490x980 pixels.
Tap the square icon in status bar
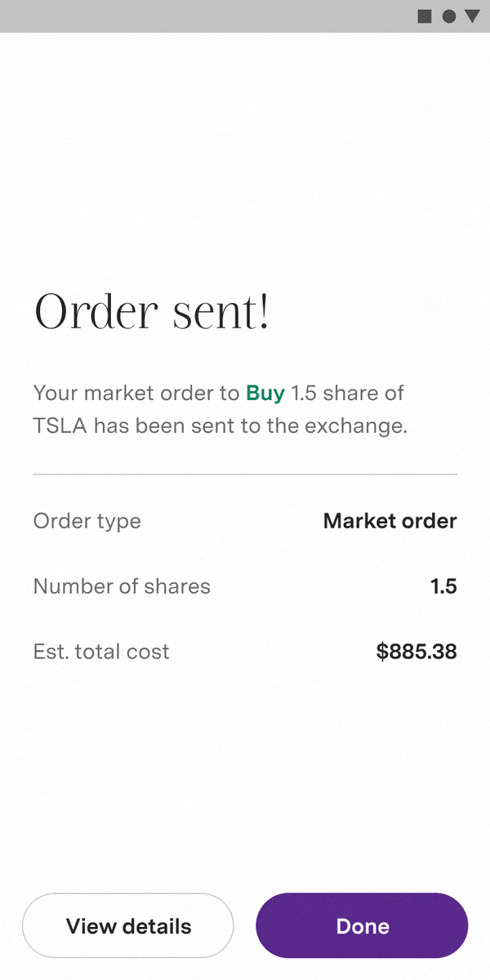pyautogui.click(x=425, y=16)
